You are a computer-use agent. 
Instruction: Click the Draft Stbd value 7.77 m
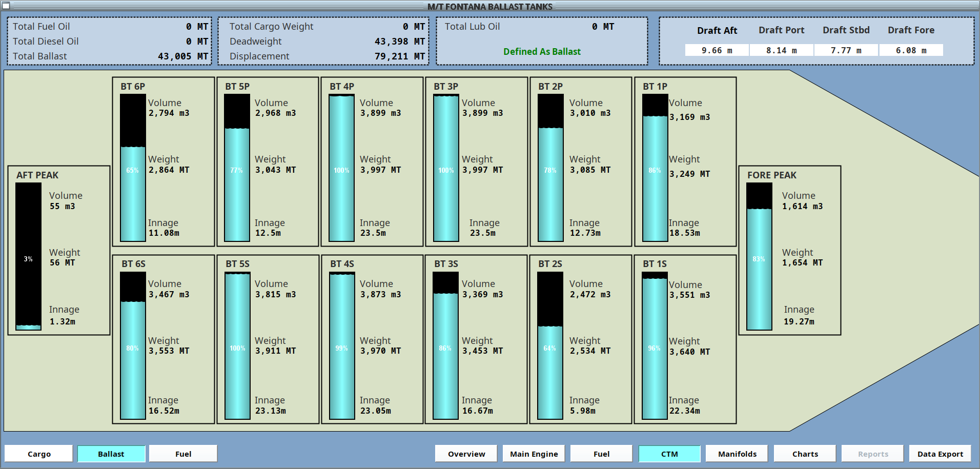[846, 50]
